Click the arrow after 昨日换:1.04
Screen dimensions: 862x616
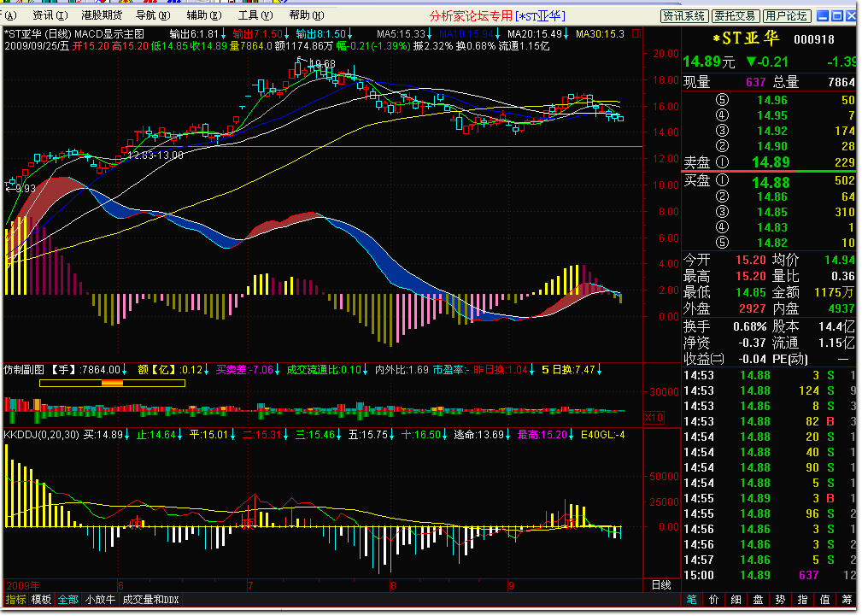[531, 370]
